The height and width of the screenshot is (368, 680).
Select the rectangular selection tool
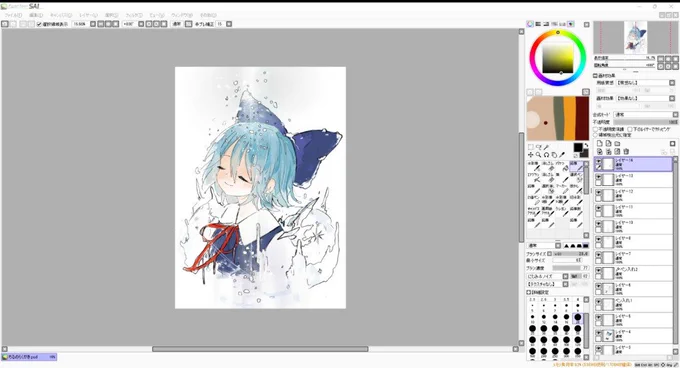click(530, 147)
